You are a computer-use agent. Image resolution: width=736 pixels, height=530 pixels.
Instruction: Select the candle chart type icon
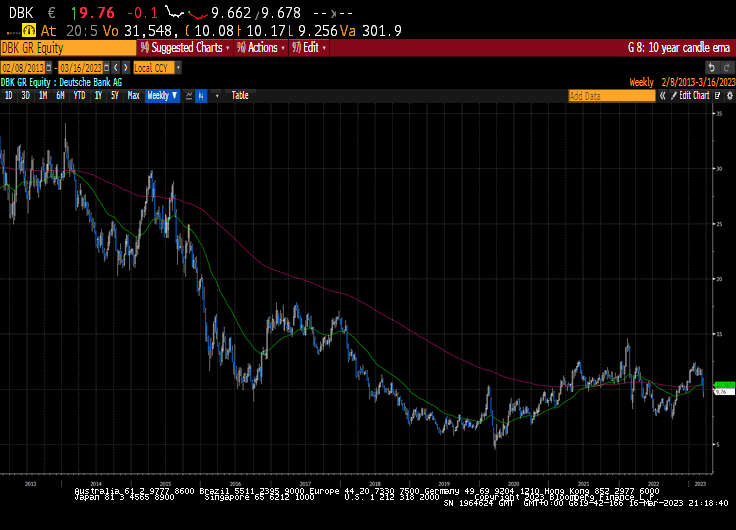[201, 96]
